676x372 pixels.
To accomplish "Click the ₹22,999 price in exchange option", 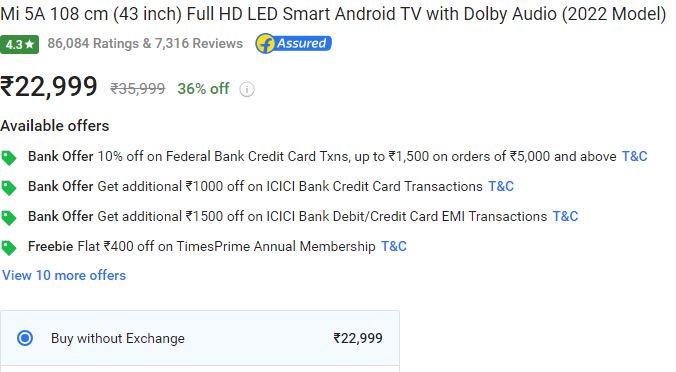I will click(358, 338).
